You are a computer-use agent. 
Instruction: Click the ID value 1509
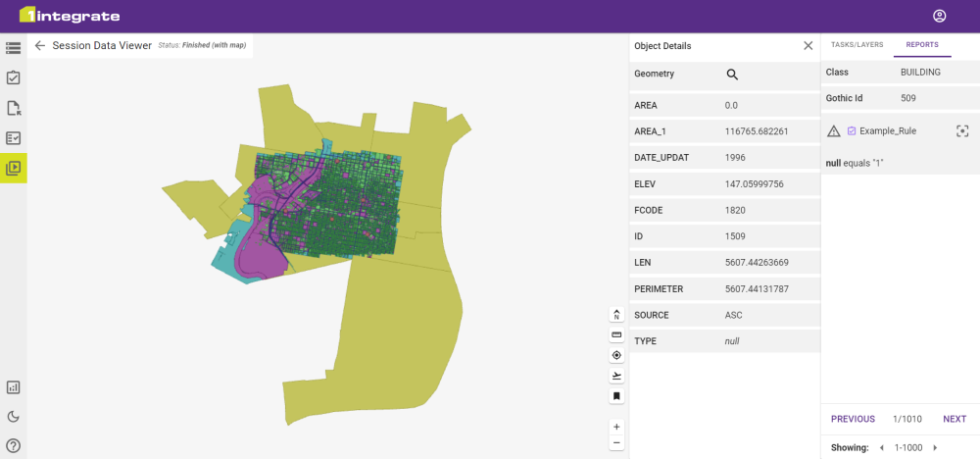(735, 236)
